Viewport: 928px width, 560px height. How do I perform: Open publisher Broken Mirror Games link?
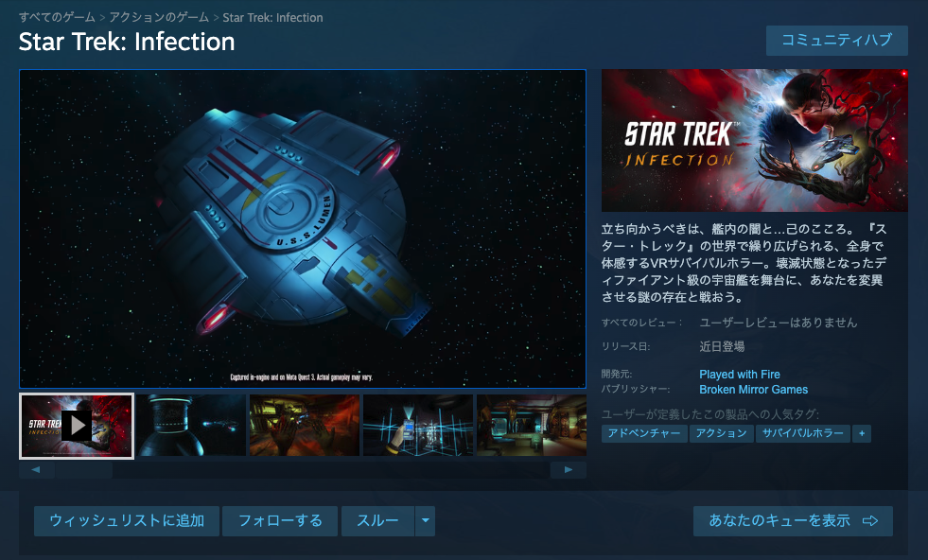(753, 390)
